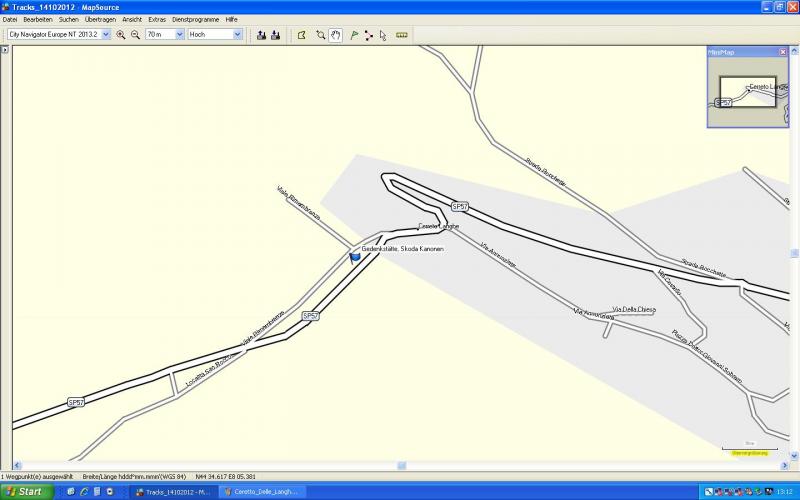The width and height of the screenshot is (800, 500).
Task: Open the City Navigator Europe map dropdown
Action: tap(106, 34)
